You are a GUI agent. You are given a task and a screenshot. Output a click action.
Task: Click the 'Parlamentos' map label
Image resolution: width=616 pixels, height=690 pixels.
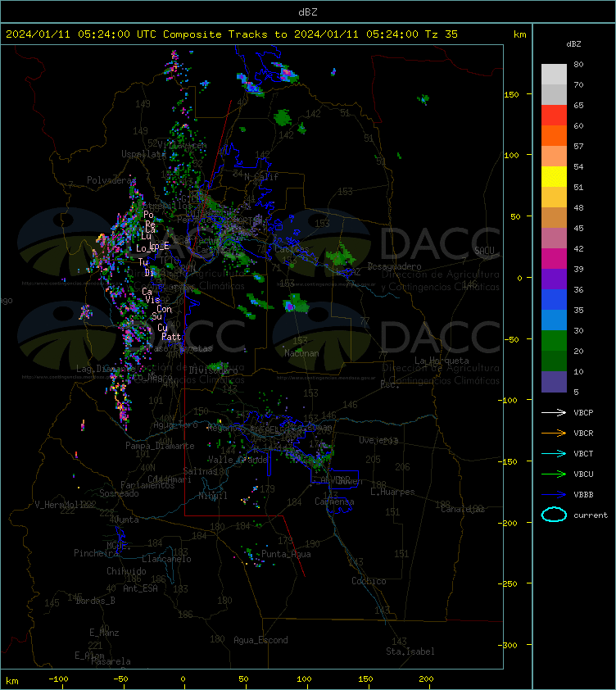pyautogui.click(x=147, y=485)
